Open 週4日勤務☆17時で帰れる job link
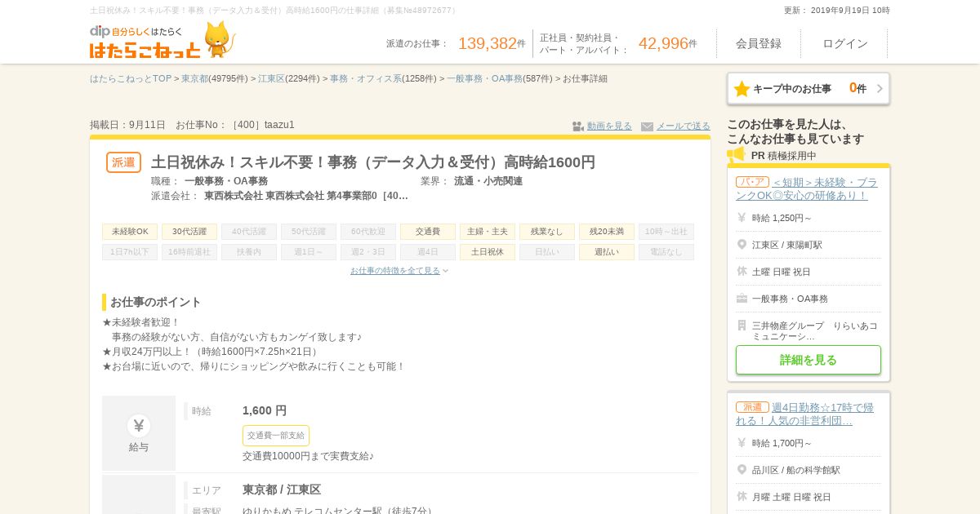Viewport: 980px width, 514px height. 805,414
